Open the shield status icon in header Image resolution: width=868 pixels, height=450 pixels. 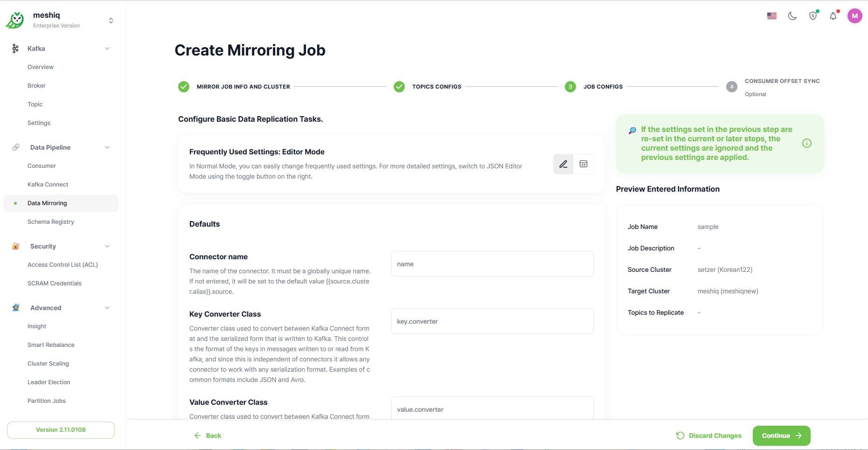click(813, 16)
